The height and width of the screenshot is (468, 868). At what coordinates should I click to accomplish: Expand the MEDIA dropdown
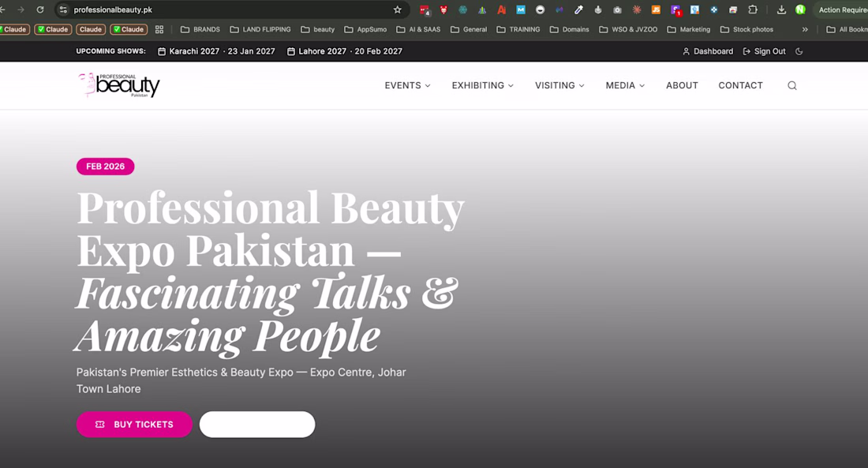click(x=625, y=85)
